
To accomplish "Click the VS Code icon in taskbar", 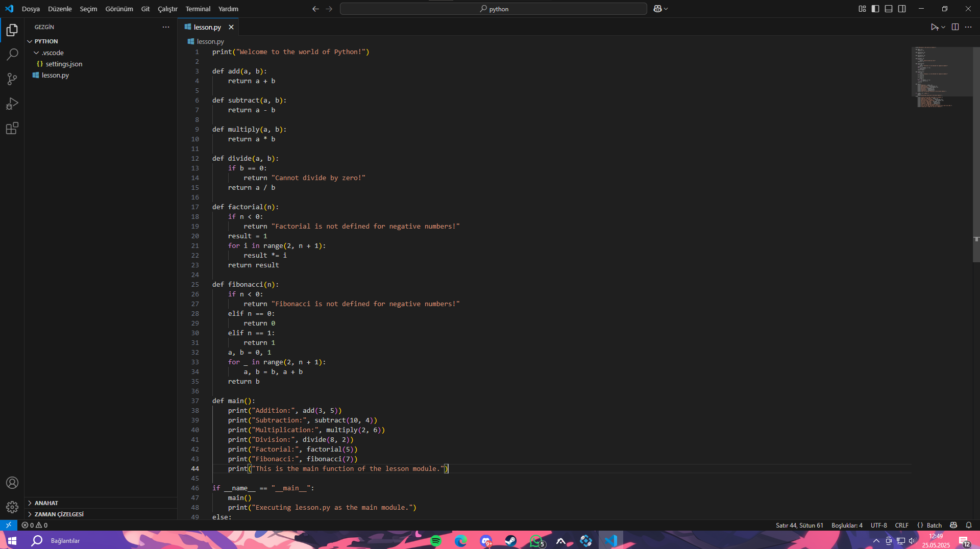I will click(x=611, y=541).
